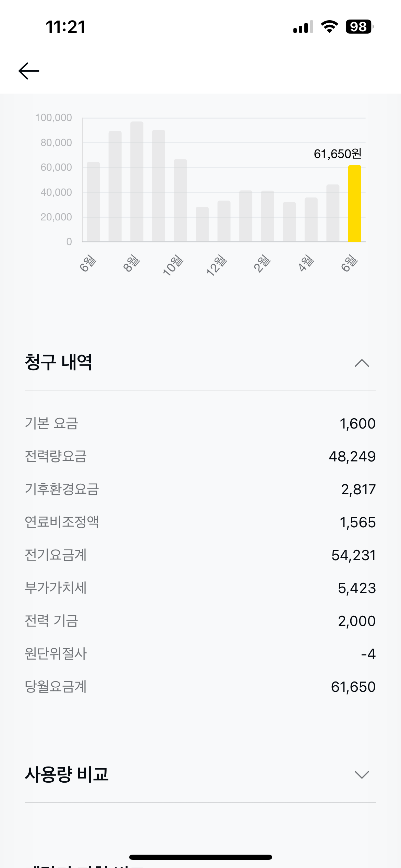The width and height of the screenshot is (401, 868).
Task: Tap the home indicator bar
Action: [200, 857]
